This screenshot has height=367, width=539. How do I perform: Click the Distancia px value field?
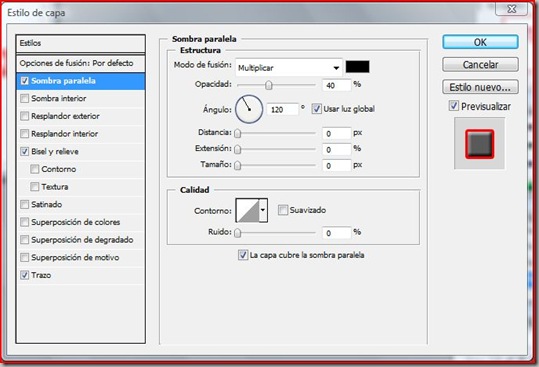(x=337, y=133)
